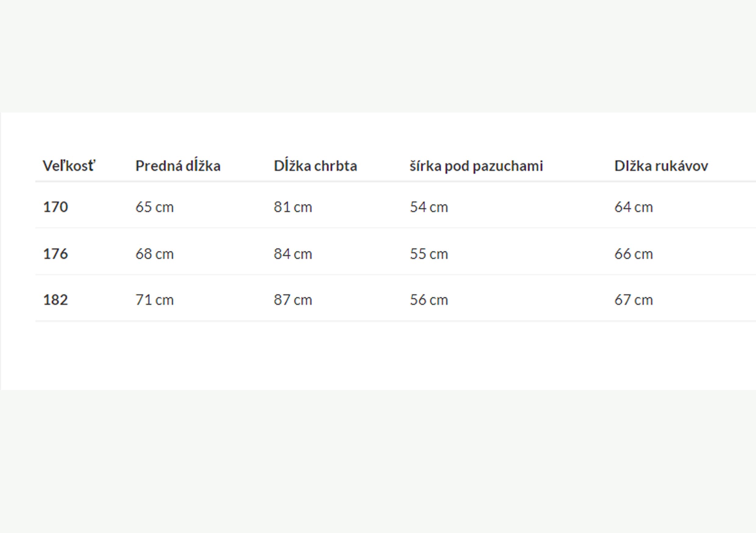Image resolution: width=756 pixels, height=533 pixels.
Task: Select the size 176 row label
Action: click(55, 254)
